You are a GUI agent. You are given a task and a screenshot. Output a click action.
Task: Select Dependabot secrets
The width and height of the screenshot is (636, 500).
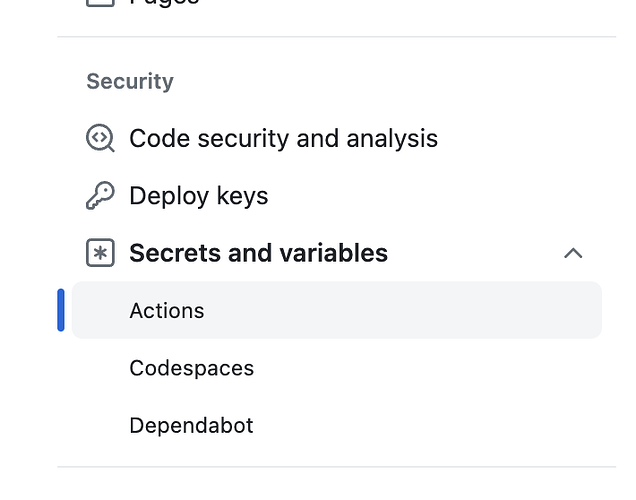coord(191,425)
